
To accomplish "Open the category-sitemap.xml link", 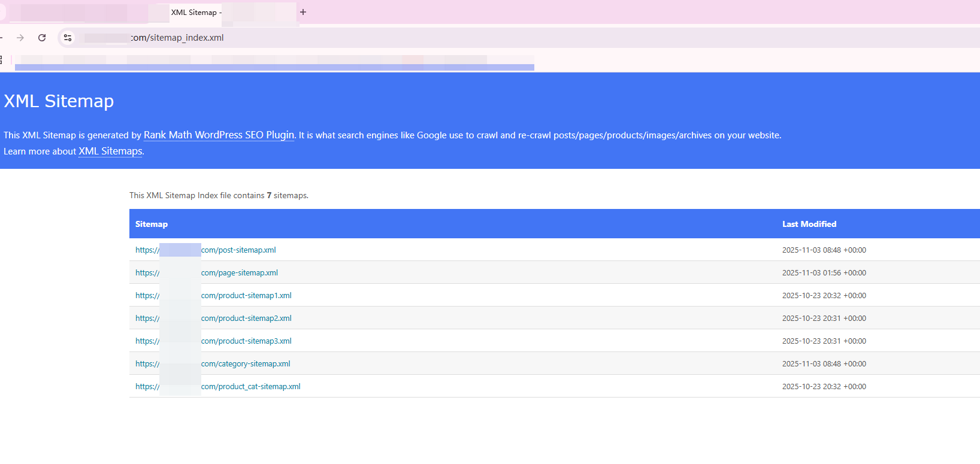I will click(246, 364).
